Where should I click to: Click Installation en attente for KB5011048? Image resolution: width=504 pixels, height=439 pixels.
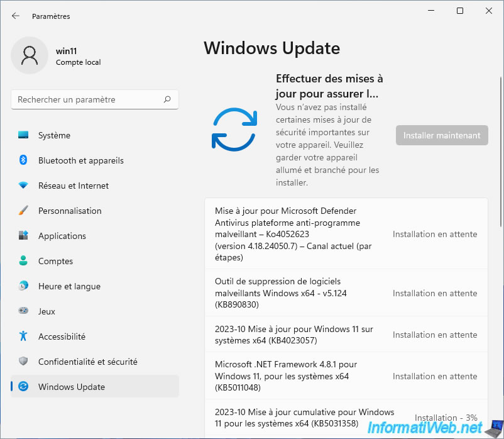(435, 376)
